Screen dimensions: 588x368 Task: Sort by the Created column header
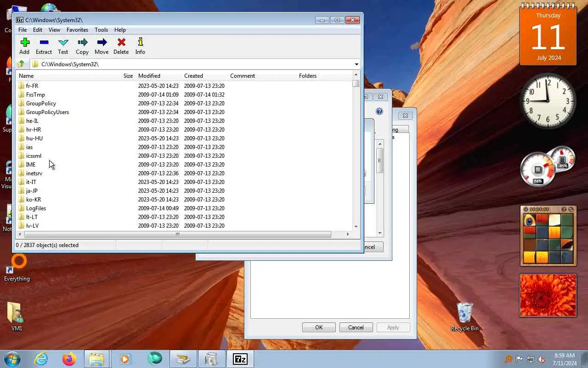[204, 76]
